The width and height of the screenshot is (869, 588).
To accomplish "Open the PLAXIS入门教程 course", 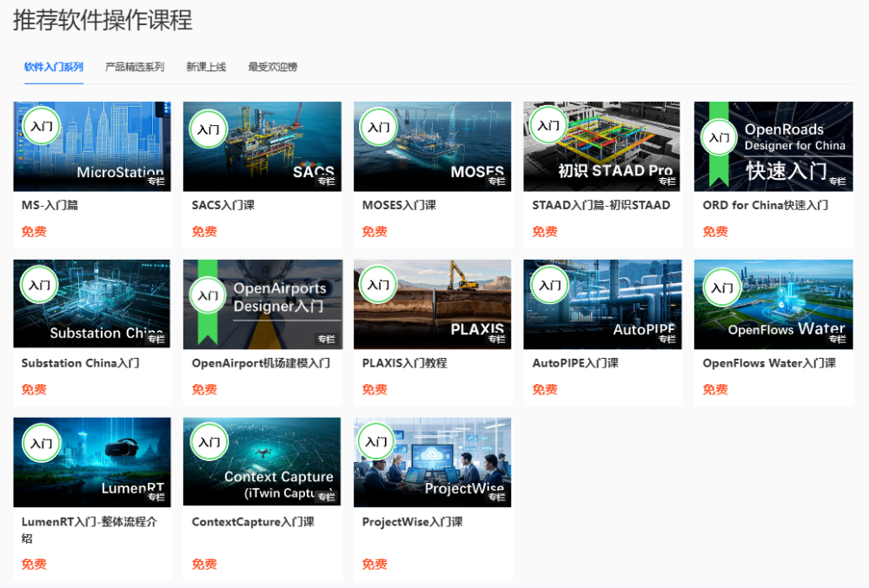I will (432, 304).
